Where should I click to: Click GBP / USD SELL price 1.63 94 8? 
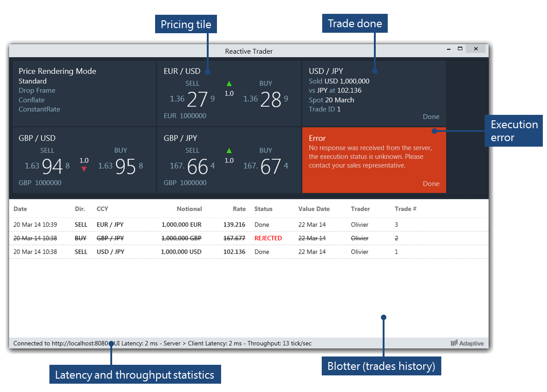(x=47, y=166)
